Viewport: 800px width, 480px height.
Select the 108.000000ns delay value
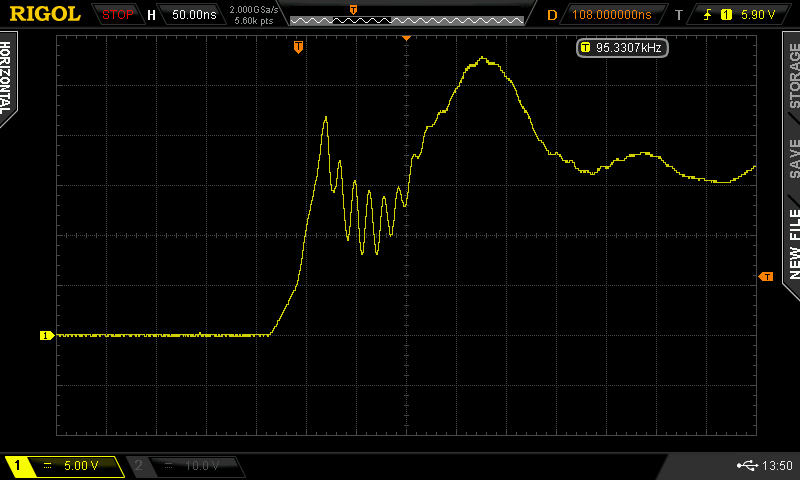point(612,15)
